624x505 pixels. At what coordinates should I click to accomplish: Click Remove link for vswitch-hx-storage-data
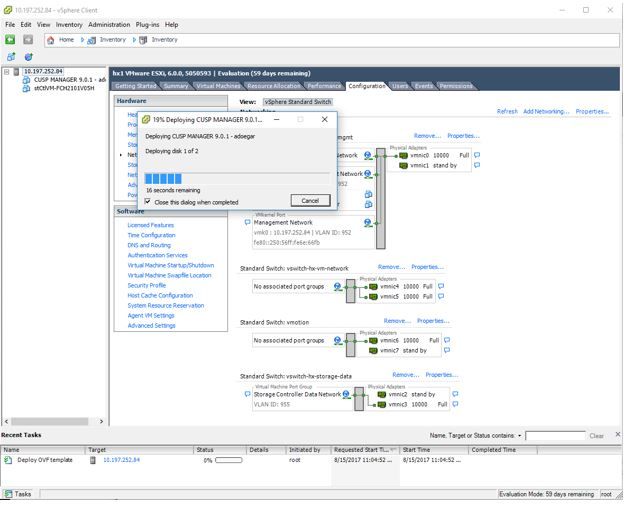coord(406,374)
